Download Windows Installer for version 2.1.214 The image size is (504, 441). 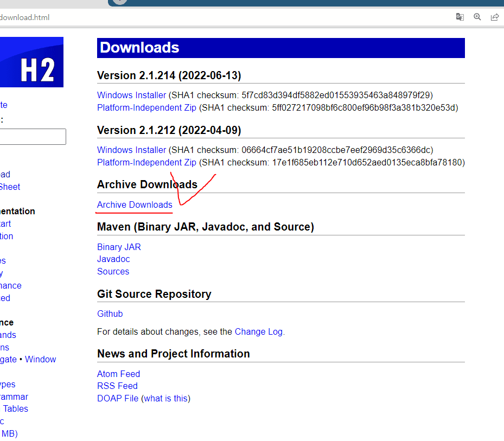coord(131,95)
